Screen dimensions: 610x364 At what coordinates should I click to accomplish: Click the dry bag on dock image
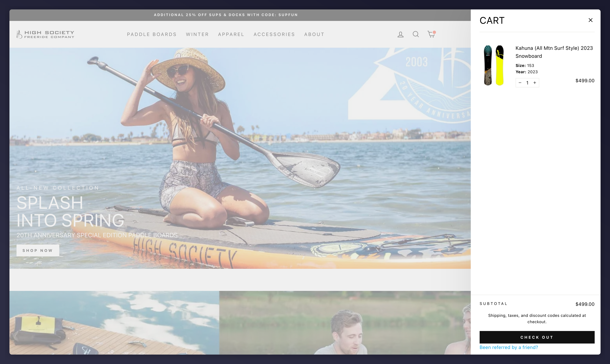point(114,323)
